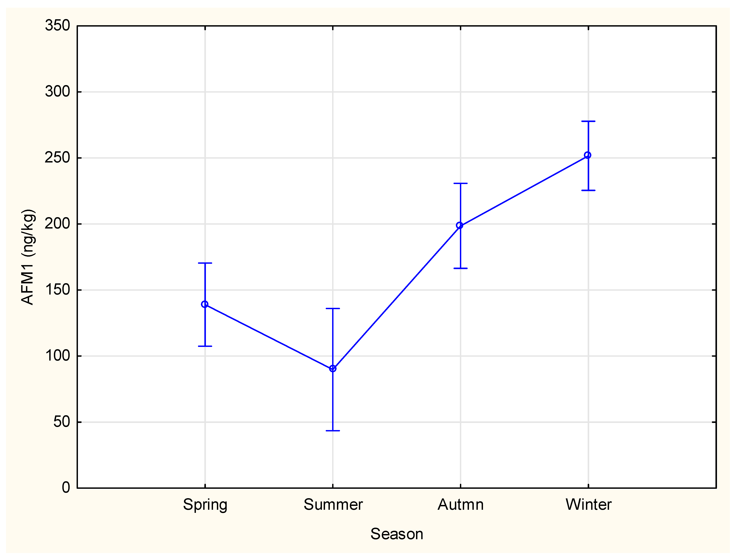The image size is (737, 560).
Task: Click the 100 y-axis tick label
Action: pos(57,356)
